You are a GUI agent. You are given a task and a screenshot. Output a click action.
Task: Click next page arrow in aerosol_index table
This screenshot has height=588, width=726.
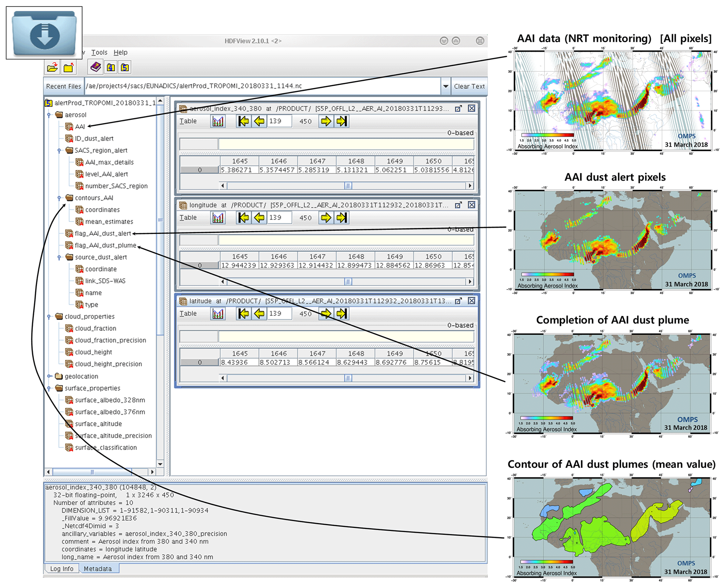click(326, 121)
